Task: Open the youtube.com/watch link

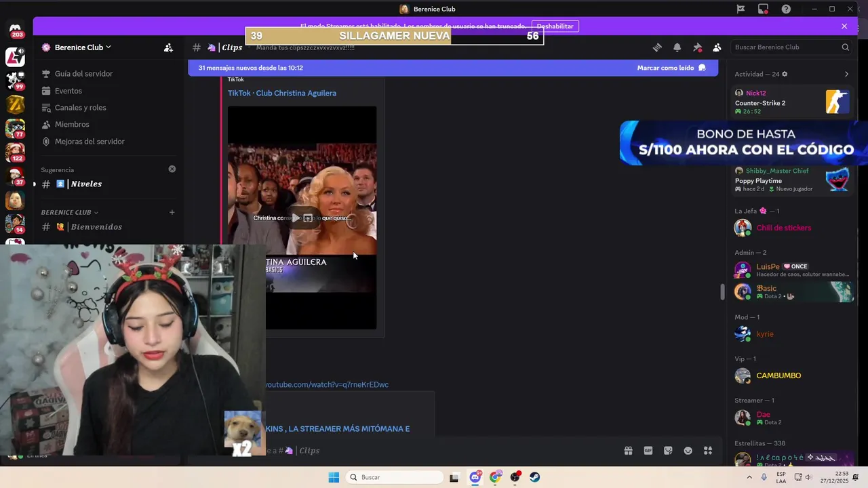Action: 326,385
